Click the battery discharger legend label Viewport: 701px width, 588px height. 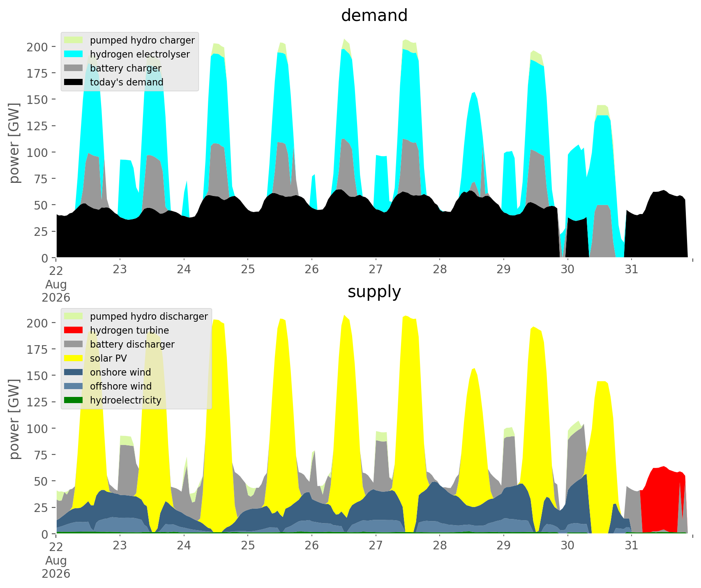pyautogui.click(x=132, y=344)
